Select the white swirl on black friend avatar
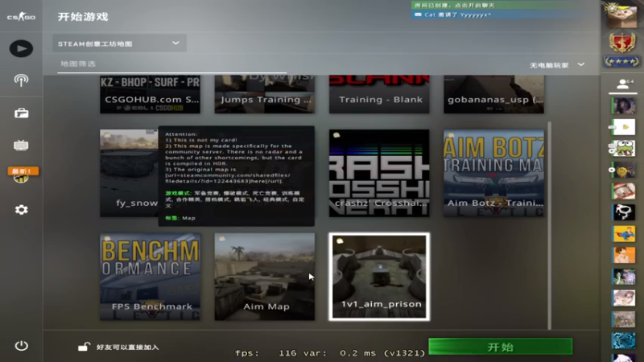 pos(623,212)
